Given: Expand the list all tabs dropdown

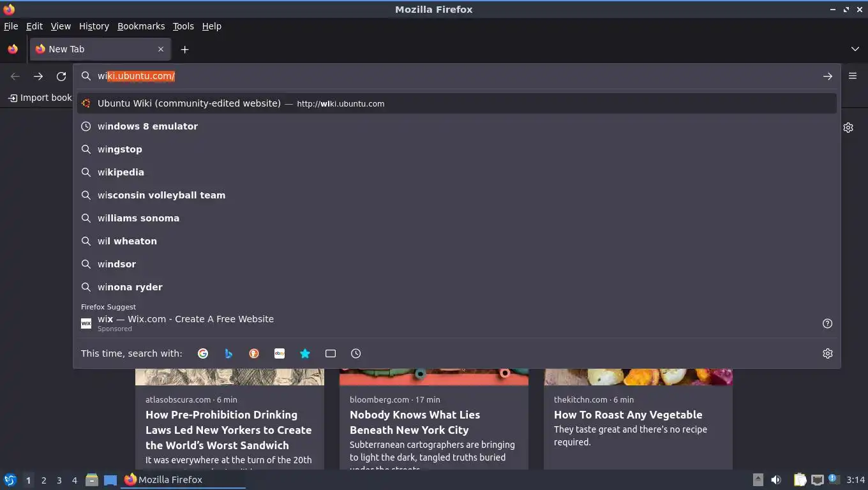Looking at the screenshot, I should [855, 49].
